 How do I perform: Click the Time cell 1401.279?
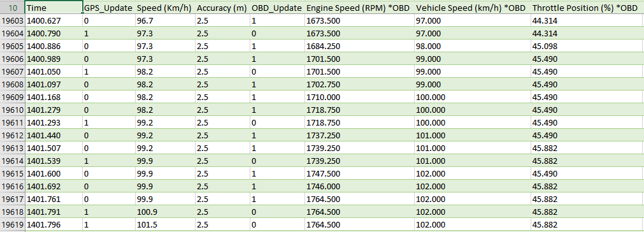(54, 110)
